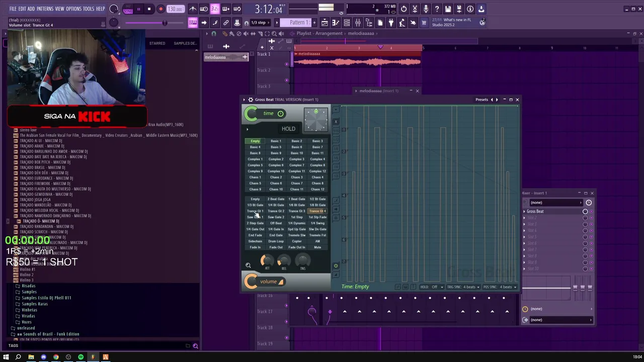Open Gross Beat Presets menu
Image resolution: width=644 pixels, height=362 pixels.
pos(481,100)
